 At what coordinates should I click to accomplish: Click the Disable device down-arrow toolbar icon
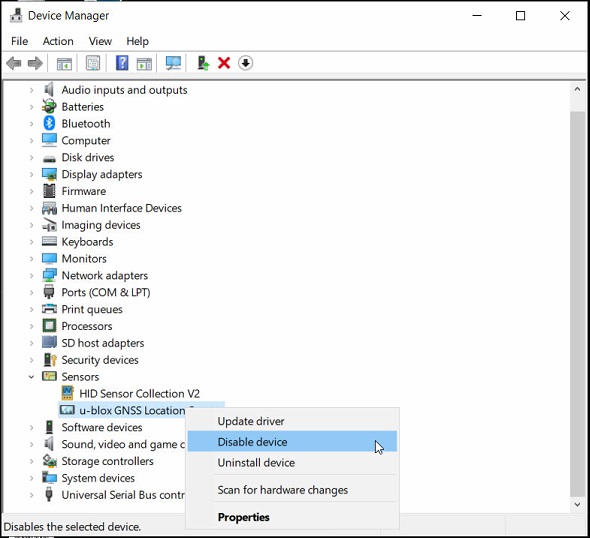point(245,63)
